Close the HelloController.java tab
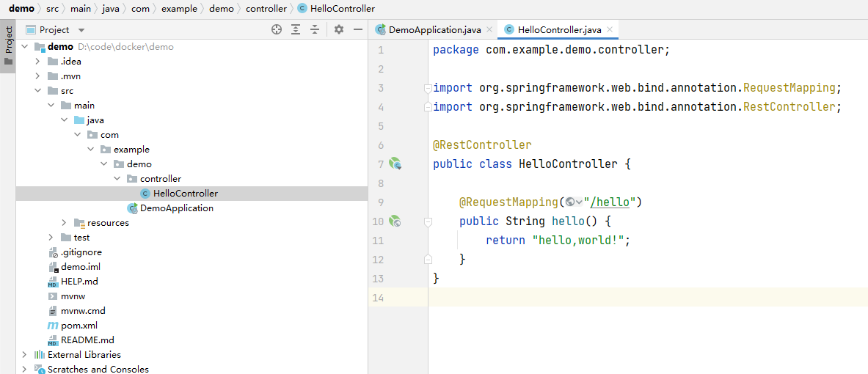The image size is (868, 374). (x=610, y=30)
